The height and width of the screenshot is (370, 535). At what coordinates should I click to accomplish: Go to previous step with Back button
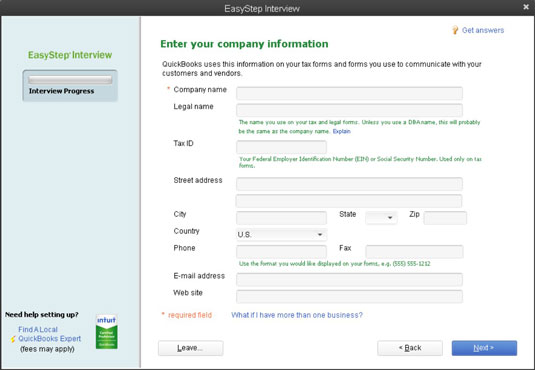pos(410,348)
